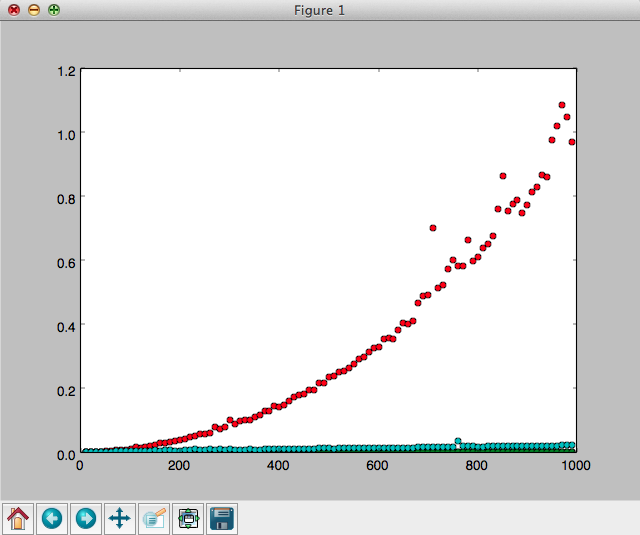Select the Zoom to rectangle tool
Viewport: 640px width, 535px height.
154,518
